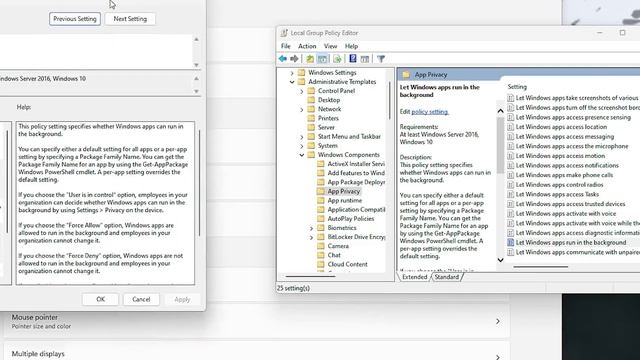Open the View menu
The width and height of the screenshot is (640, 360).
(x=331, y=46)
